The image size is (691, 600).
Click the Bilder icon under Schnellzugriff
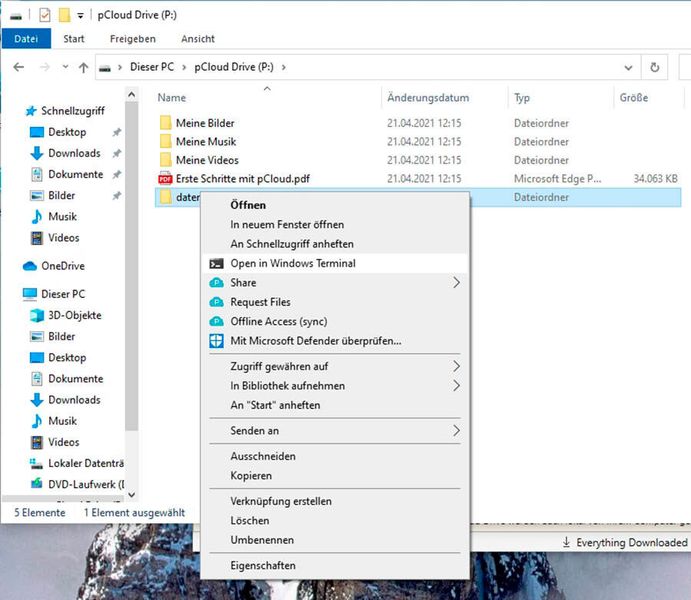(37, 196)
